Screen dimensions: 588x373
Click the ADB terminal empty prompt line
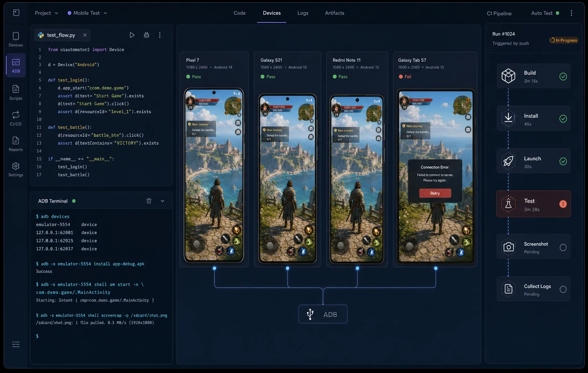[x=37, y=336]
